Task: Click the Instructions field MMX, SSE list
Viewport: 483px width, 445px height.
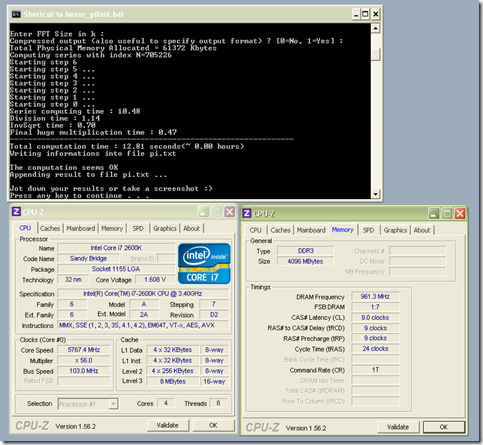Action: [143, 325]
